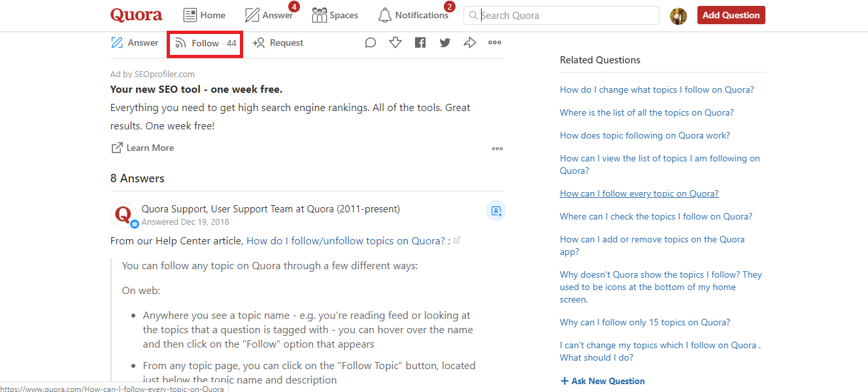
Task: Open the Notifications tab
Action: 413,15
